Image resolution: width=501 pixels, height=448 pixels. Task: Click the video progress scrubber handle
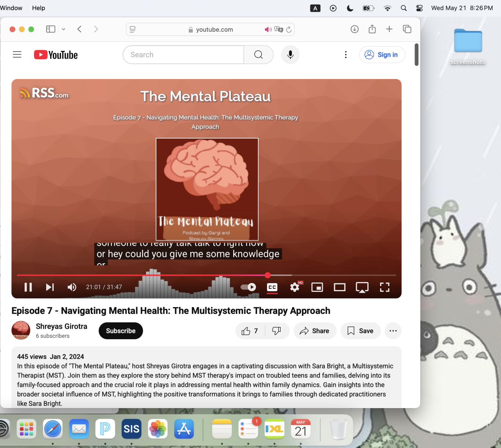pyautogui.click(x=268, y=275)
